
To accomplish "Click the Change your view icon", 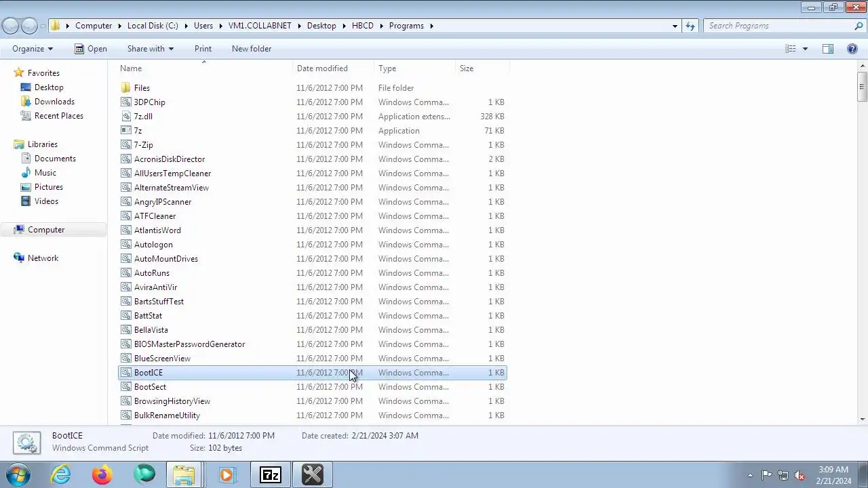I will point(790,49).
